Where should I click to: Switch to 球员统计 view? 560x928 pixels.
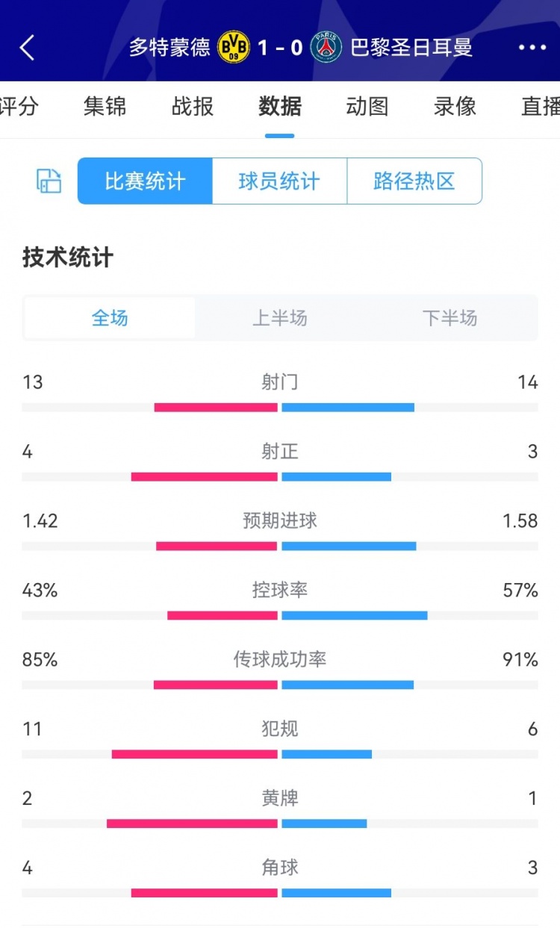pos(279,181)
